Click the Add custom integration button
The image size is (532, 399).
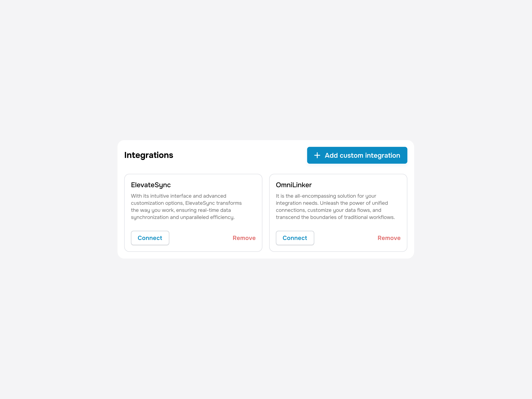357,155
